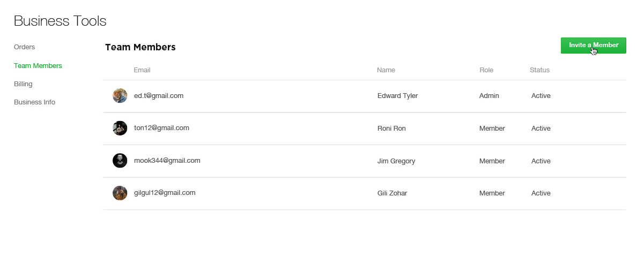Click the Name column header
644x264 pixels.
click(386, 70)
